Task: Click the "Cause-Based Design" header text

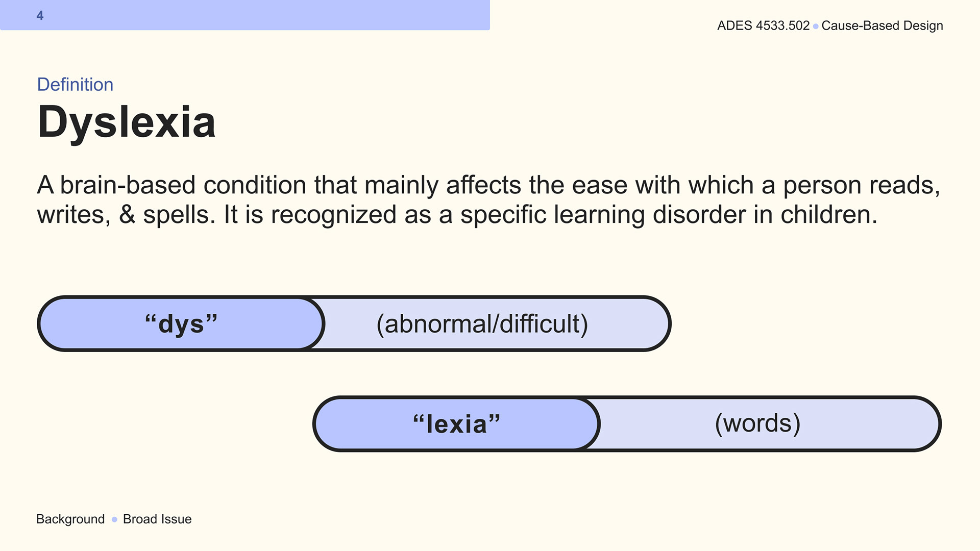Action: click(x=882, y=26)
